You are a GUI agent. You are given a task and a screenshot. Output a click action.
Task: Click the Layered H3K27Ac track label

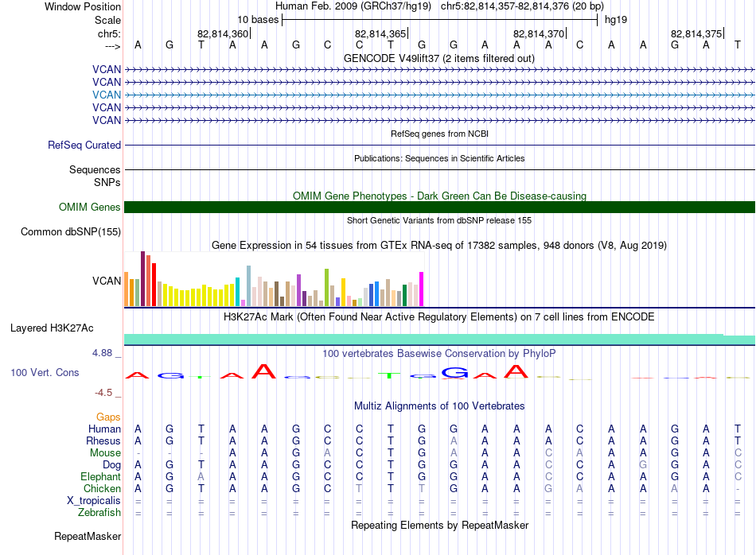tap(52, 328)
